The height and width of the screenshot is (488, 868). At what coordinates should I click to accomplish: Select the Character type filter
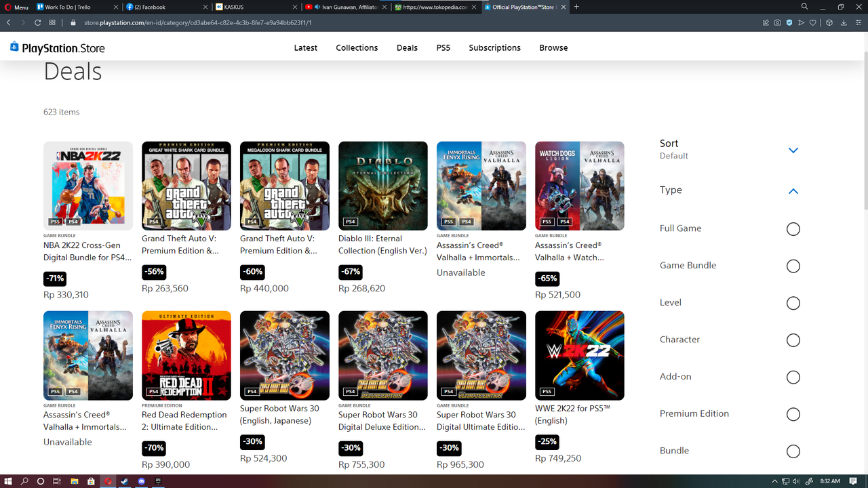[793, 340]
